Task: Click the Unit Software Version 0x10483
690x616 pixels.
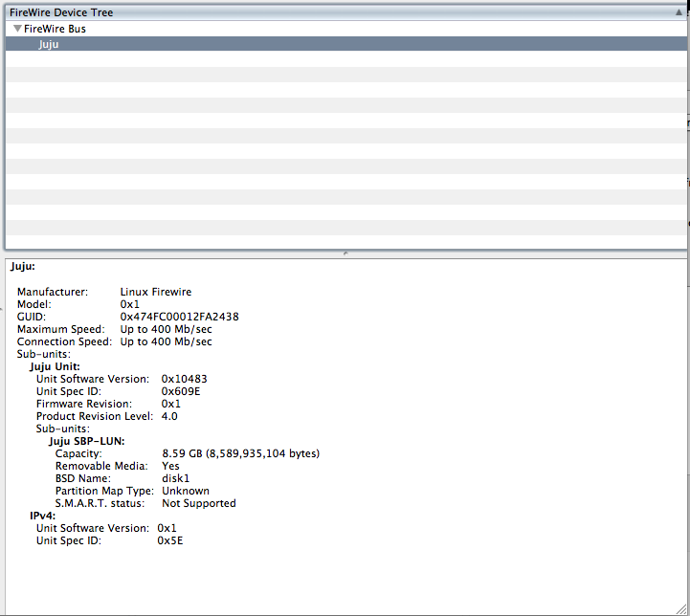Action: 184,379
